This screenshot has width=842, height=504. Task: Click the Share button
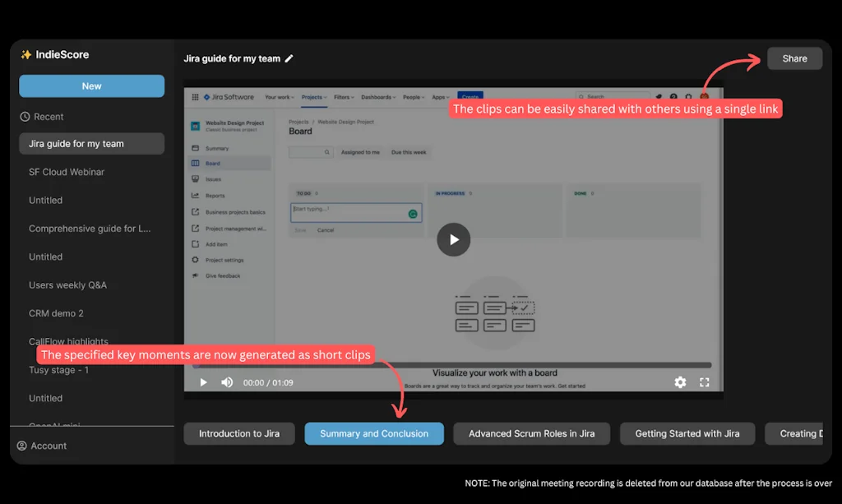click(x=794, y=58)
